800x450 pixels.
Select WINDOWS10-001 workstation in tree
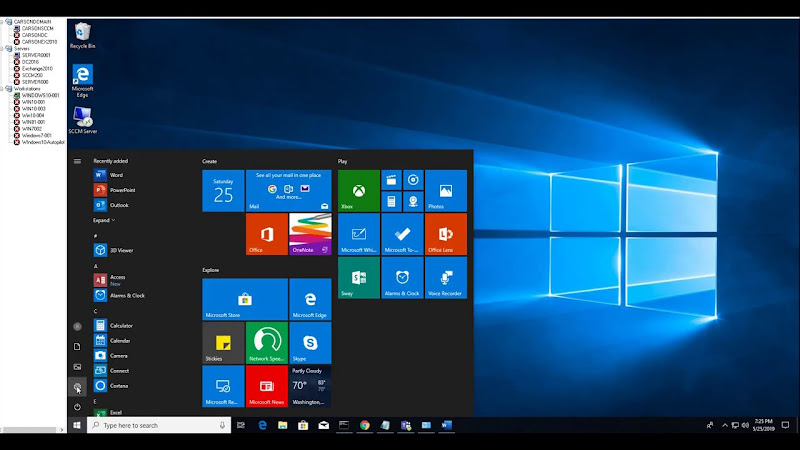pos(40,95)
